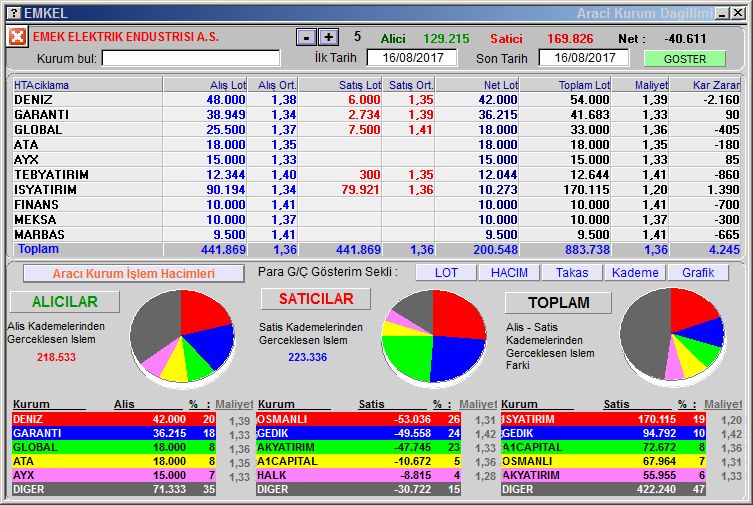Click DIGER row showing 422.240
This screenshot has width=753, height=505.
coord(603,489)
